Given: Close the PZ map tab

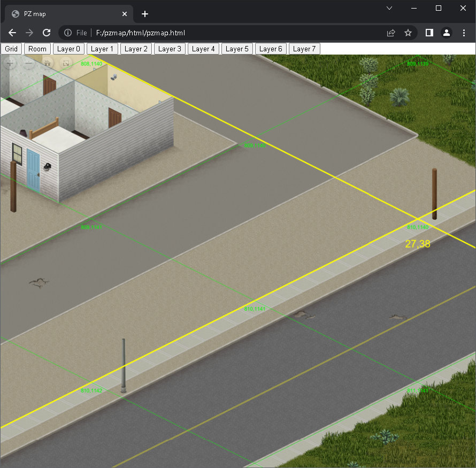Looking at the screenshot, I should coord(125,14).
